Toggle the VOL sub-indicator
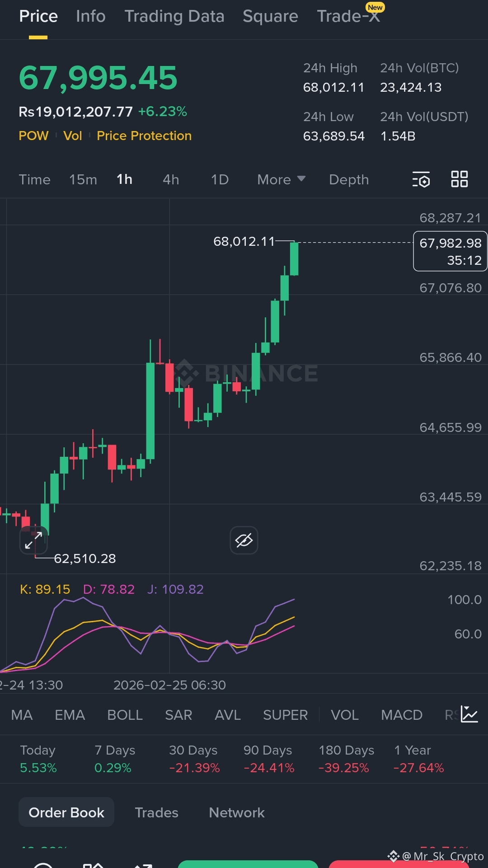Screen dimensions: 488x868 tap(345, 715)
